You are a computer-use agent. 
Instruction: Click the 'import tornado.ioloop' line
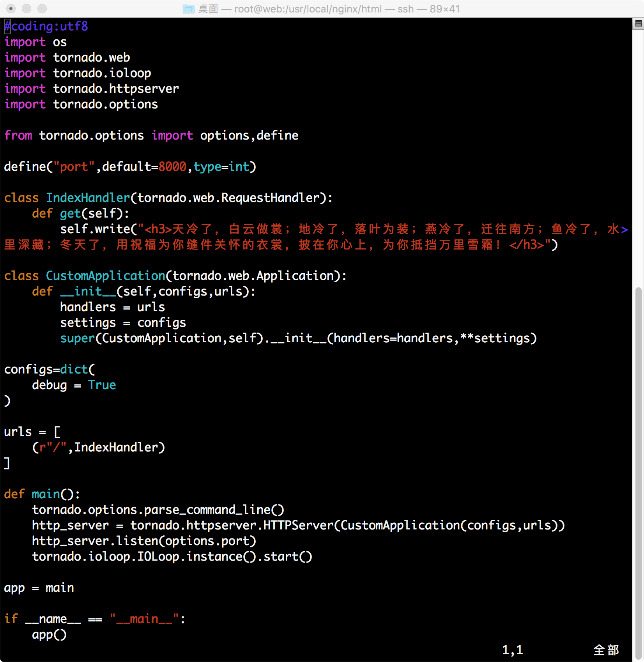click(78, 73)
